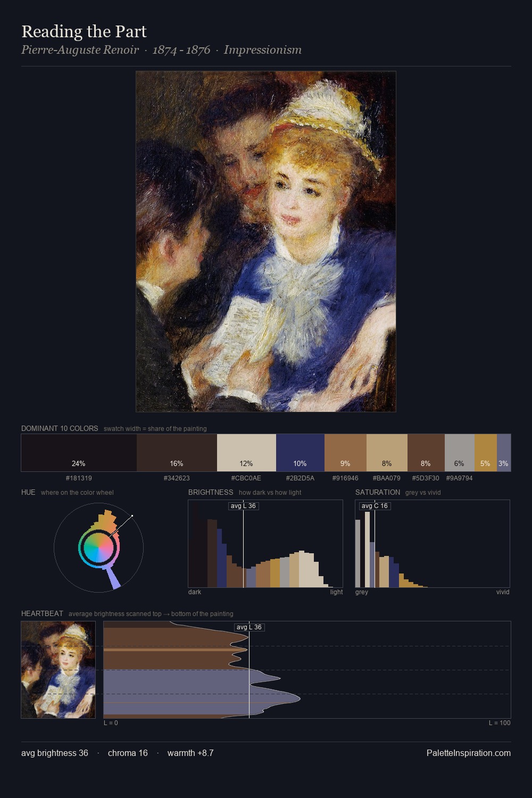Click the hex label #342623
This screenshot has width=532, height=798.
[x=177, y=478]
